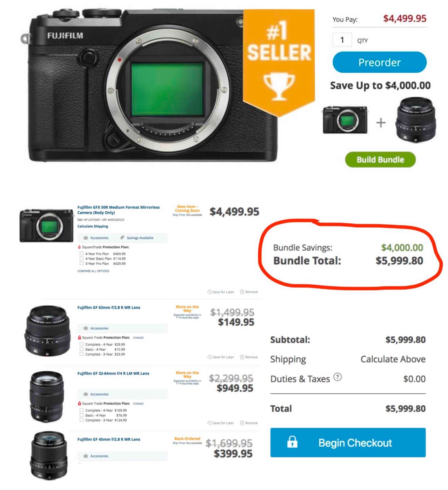Click trash icon to remove GFX 50R camera
The image size is (448, 490).
coord(242,292)
